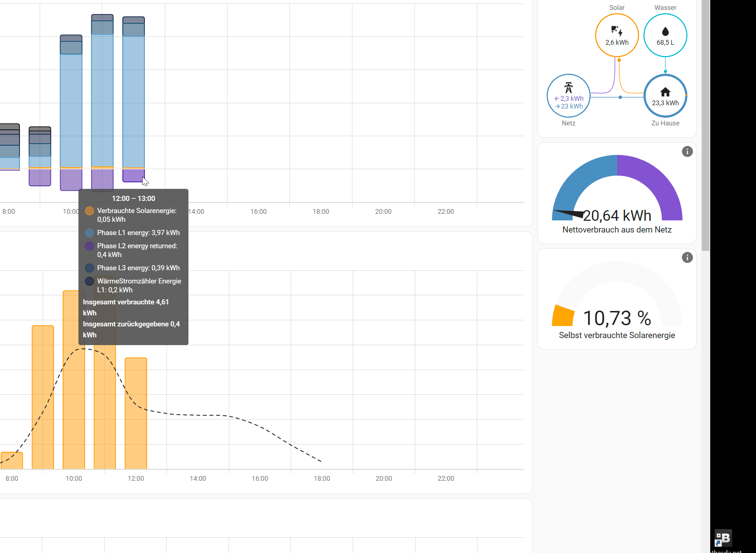The width and height of the screenshot is (756, 553).
Task: Click the Zu Hause home circle
Action: [x=665, y=96]
